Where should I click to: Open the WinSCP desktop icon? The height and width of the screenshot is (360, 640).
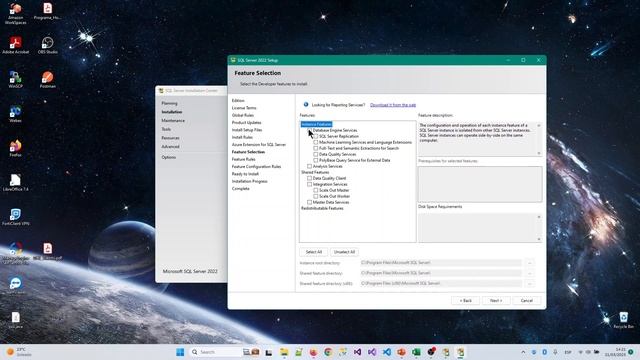[16, 79]
